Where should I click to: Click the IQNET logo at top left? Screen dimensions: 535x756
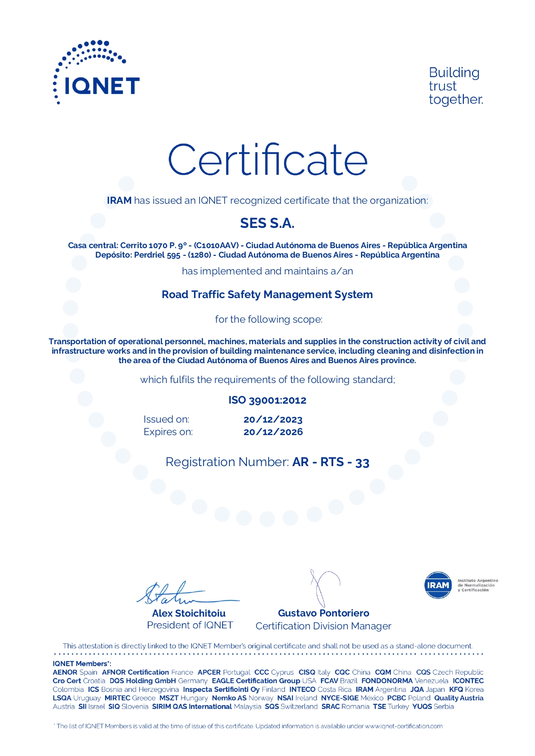click(97, 73)
